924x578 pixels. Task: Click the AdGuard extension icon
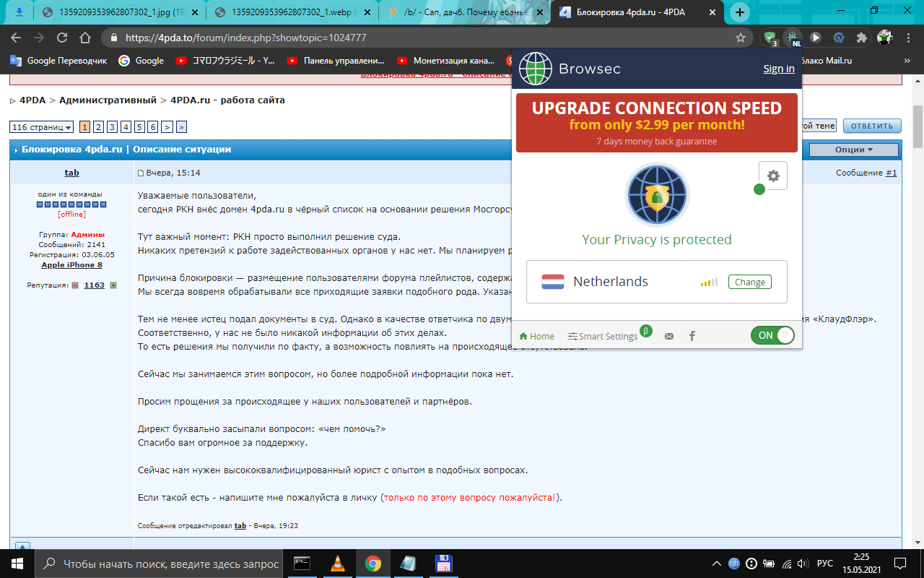point(770,38)
